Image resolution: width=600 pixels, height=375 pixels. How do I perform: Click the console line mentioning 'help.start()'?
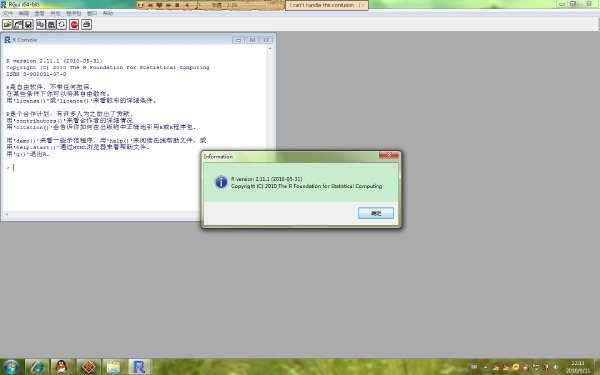click(x=78, y=147)
